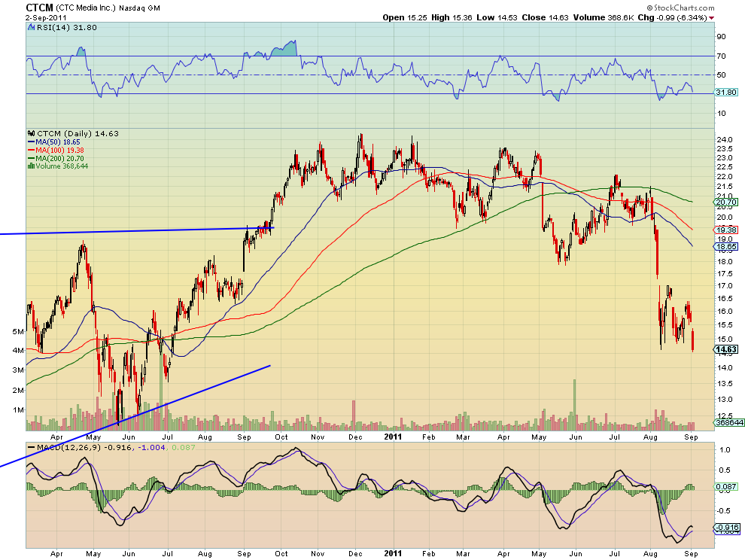745x560 pixels.
Task: Click the red 19.38 price tag on axis
Action: tap(726, 230)
